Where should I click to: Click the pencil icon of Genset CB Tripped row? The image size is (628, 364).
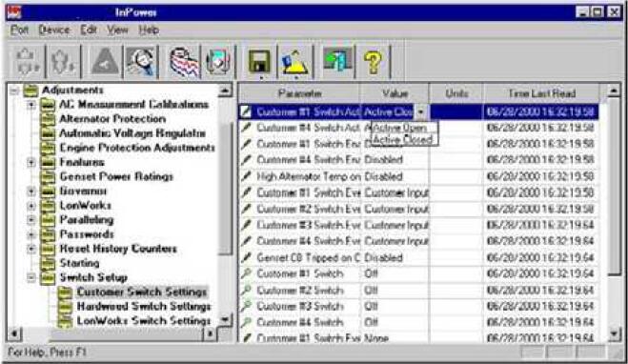point(247,257)
